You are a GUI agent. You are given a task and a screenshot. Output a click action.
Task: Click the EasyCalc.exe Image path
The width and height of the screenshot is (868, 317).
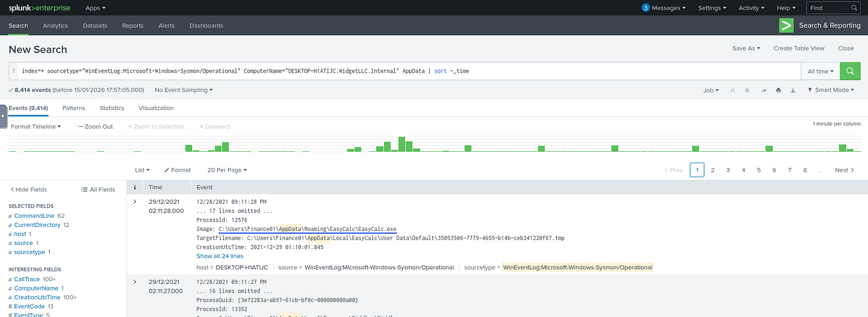307,229
